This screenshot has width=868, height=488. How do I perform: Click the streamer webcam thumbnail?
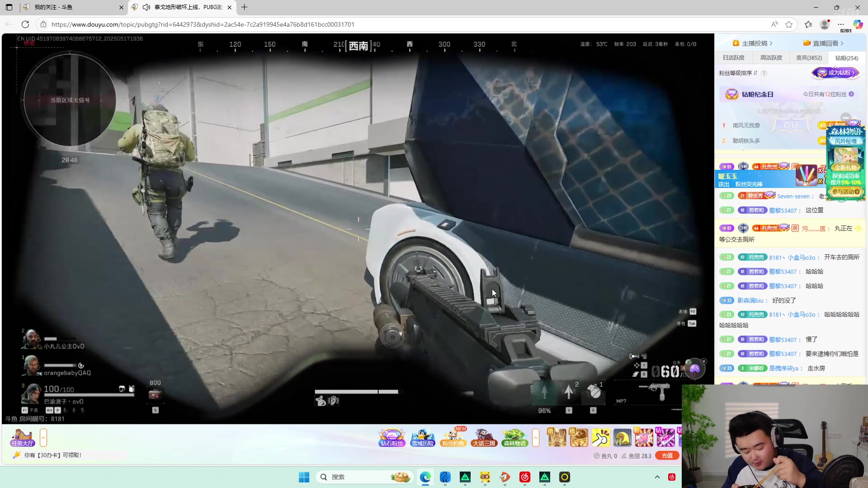click(x=775, y=436)
